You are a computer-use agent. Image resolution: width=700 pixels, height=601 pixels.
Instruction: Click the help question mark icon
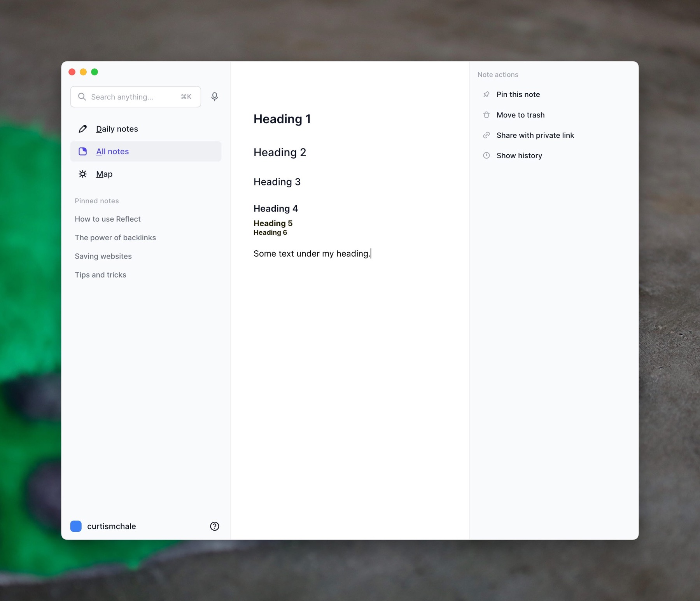(214, 526)
